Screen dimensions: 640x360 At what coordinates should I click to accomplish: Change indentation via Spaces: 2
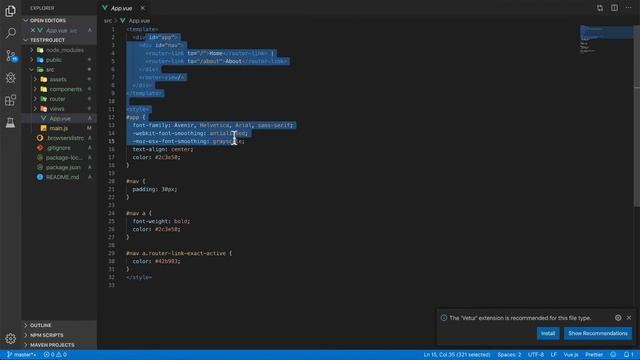509,355
